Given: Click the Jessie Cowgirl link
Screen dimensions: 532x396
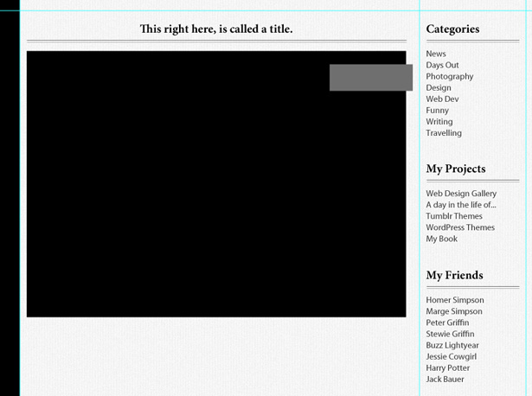Looking at the screenshot, I should tap(452, 357).
